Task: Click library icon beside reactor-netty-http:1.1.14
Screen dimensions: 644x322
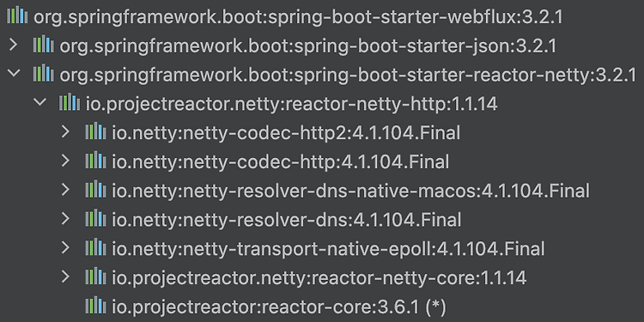Action: click(x=70, y=102)
